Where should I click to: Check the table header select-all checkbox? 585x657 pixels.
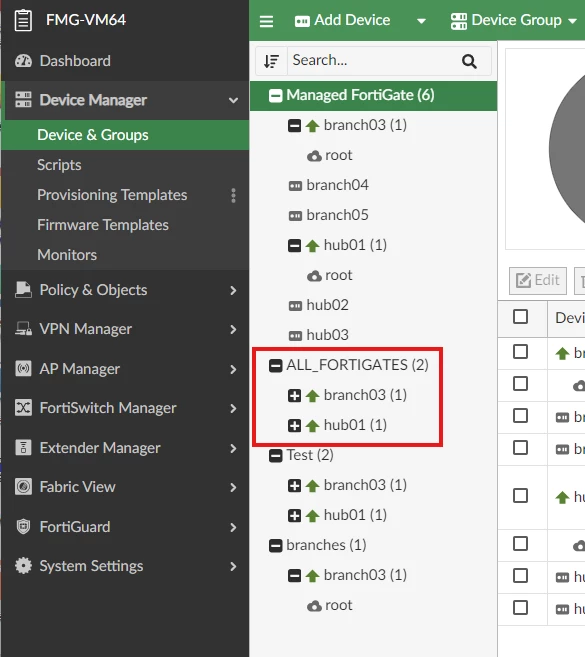pyautogui.click(x=520, y=317)
